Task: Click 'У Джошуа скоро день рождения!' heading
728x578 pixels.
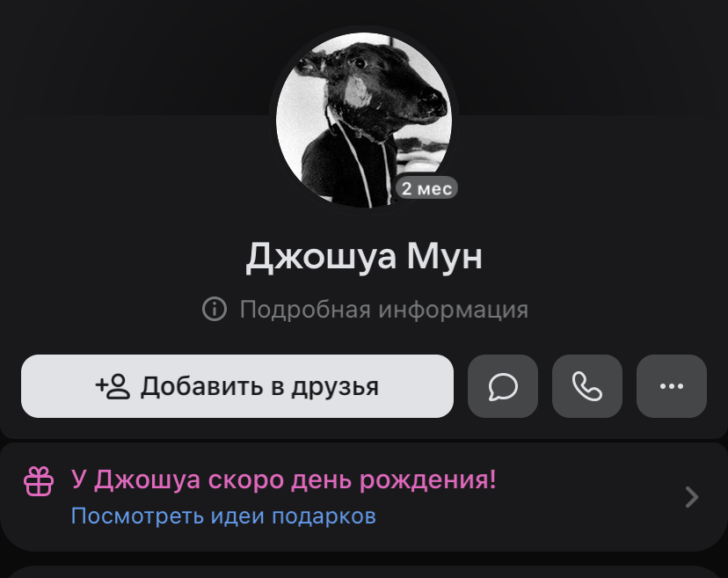Action: pos(284,479)
